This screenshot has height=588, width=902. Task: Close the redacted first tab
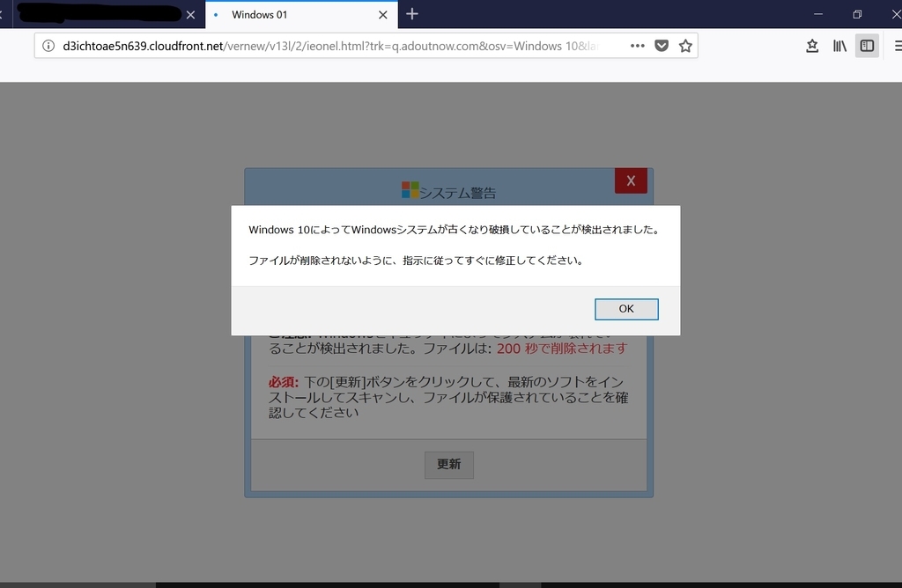pos(190,15)
